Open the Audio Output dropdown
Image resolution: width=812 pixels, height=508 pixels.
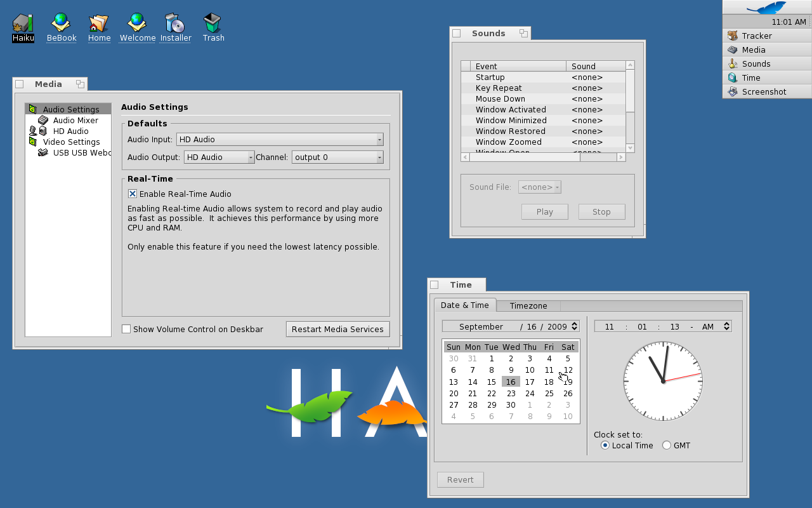219,157
